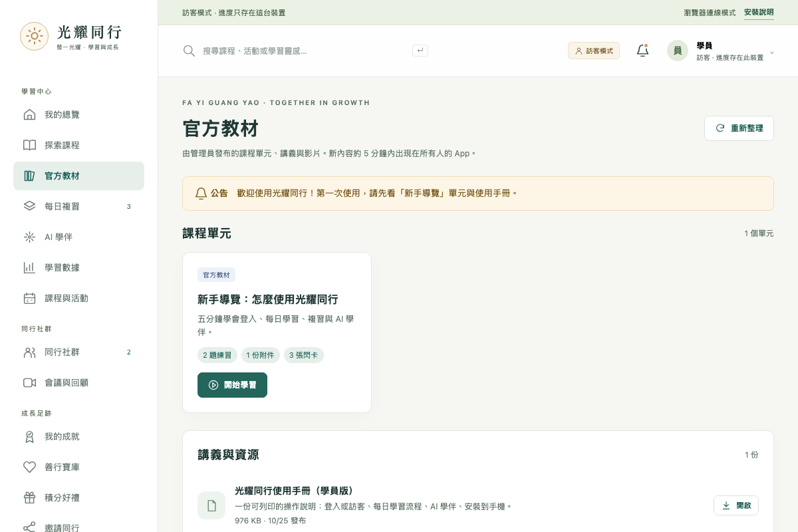Open 同行社群 menu item
The width and height of the screenshot is (798, 532).
point(78,352)
